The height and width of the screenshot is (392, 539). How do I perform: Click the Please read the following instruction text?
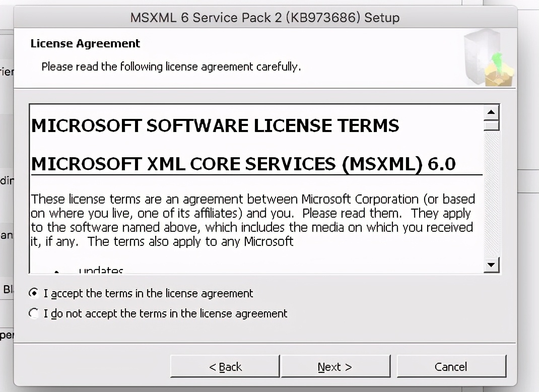[x=171, y=67]
